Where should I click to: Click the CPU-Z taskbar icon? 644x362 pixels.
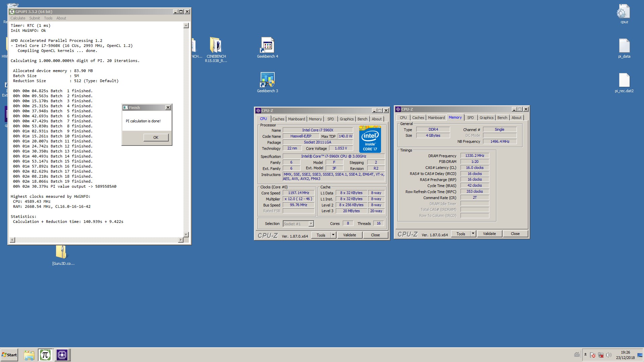pos(62,355)
